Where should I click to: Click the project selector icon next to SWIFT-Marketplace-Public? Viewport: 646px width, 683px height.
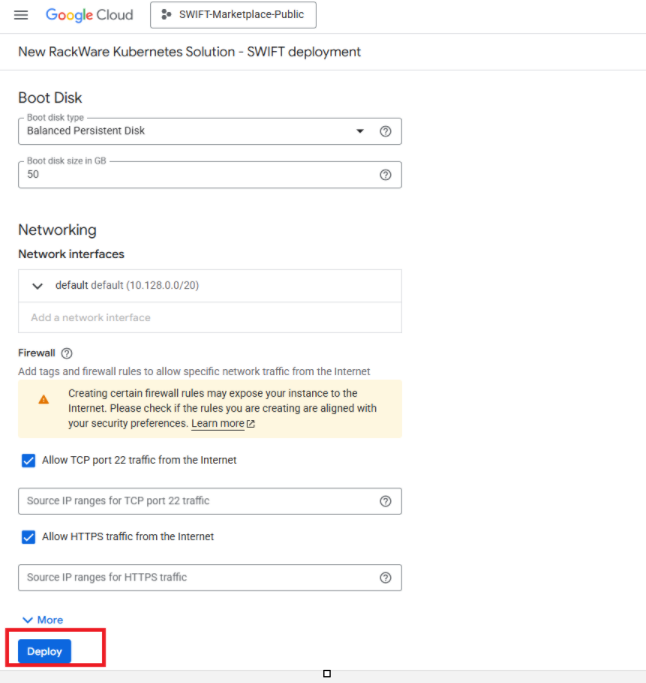pyautogui.click(x=166, y=14)
